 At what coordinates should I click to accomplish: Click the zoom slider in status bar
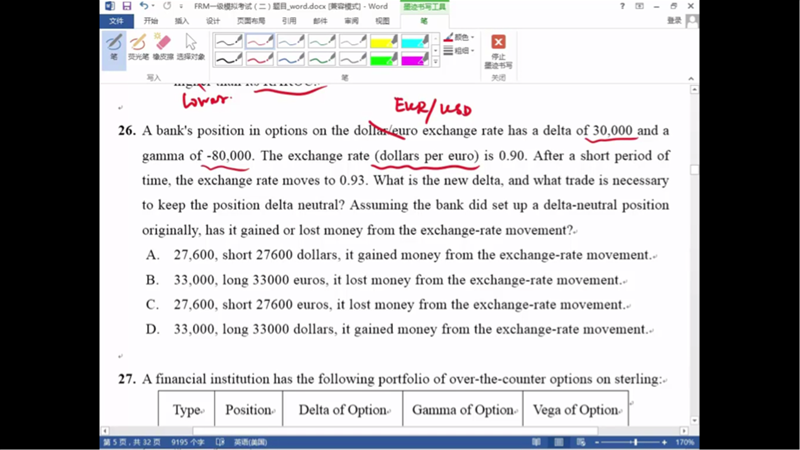pos(635,442)
